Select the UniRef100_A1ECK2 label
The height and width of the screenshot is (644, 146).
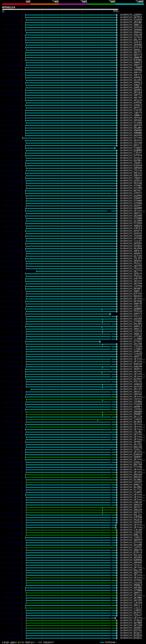[x=131, y=42]
